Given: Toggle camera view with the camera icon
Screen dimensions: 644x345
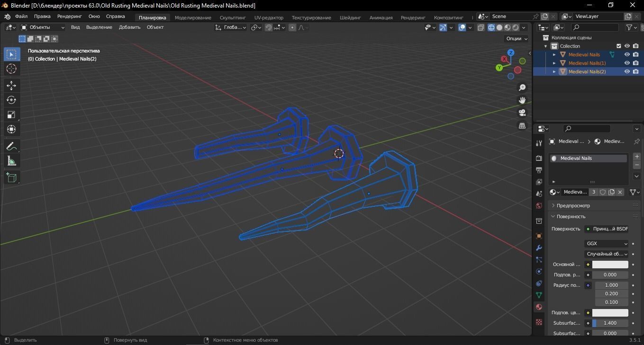Looking at the screenshot, I should pos(522,113).
